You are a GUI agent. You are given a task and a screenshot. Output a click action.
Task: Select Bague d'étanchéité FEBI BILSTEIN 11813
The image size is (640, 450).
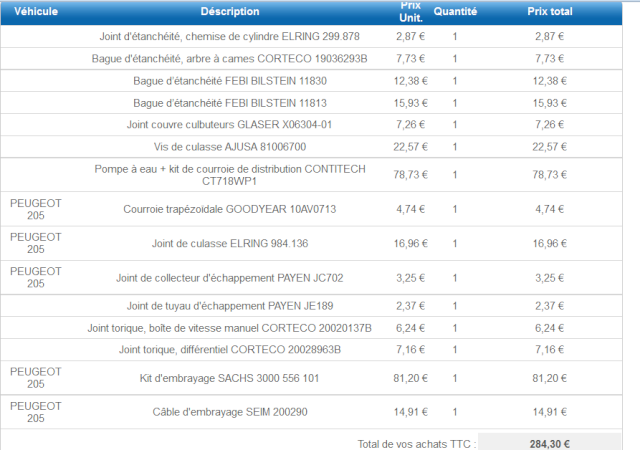[230, 103]
